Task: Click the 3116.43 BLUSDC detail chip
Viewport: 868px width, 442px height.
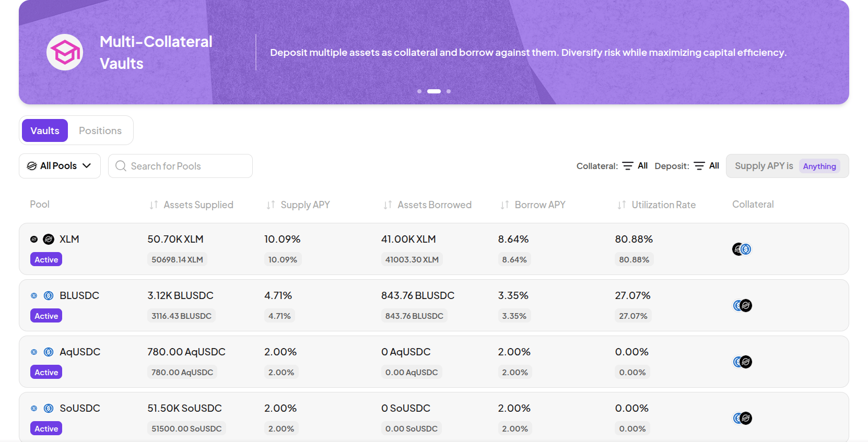Action: pyautogui.click(x=181, y=316)
